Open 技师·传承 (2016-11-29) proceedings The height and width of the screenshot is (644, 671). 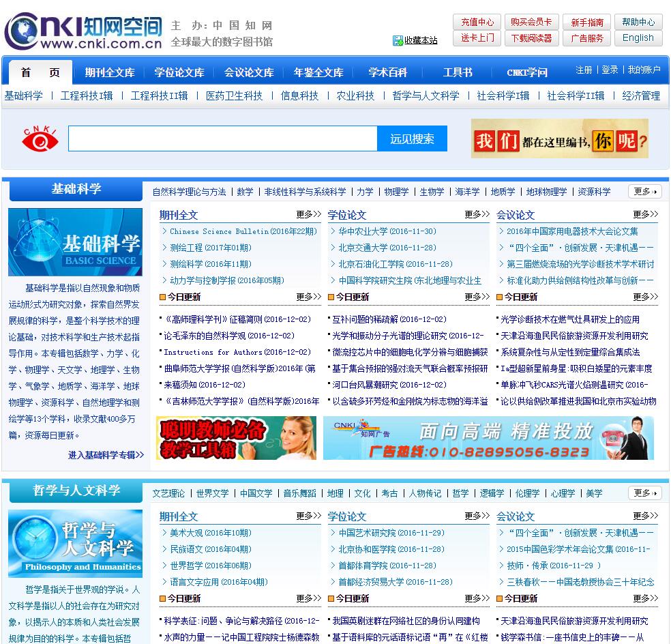coord(554,566)
